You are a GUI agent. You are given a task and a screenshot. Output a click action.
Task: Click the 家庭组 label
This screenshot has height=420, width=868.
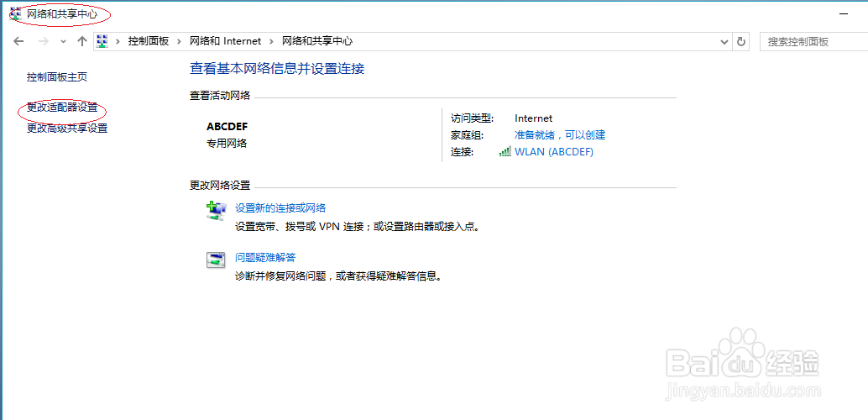tap(468, 134)
